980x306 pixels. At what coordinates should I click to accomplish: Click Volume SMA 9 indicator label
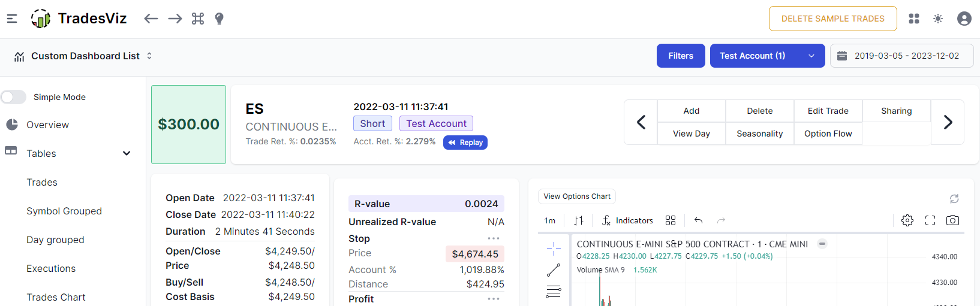coord(601,270)
